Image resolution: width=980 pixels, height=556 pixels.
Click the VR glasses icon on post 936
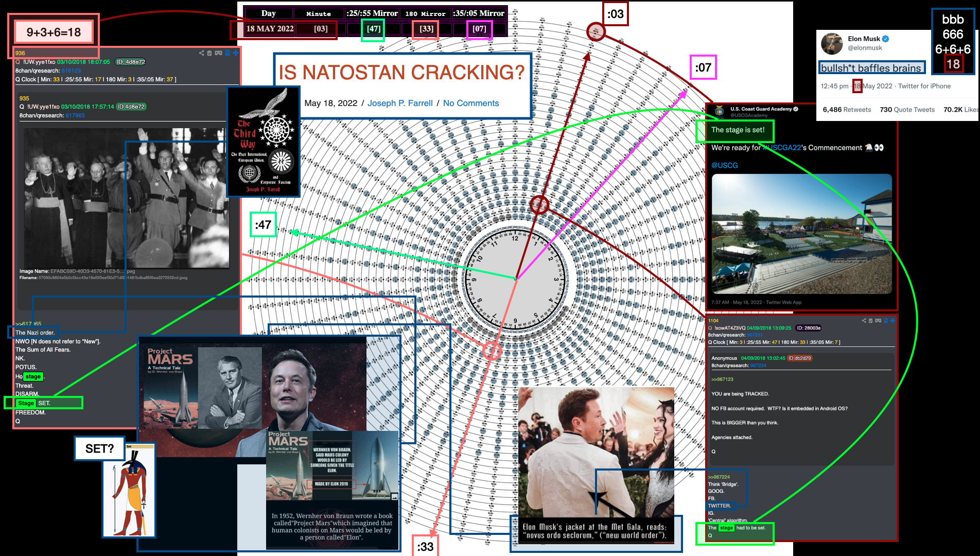218,53
